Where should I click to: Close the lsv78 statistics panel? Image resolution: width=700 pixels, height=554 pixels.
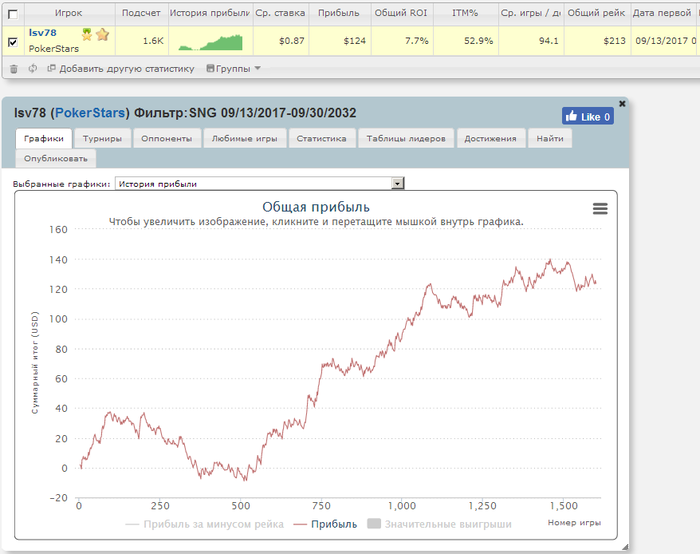(x=622, y=104)
